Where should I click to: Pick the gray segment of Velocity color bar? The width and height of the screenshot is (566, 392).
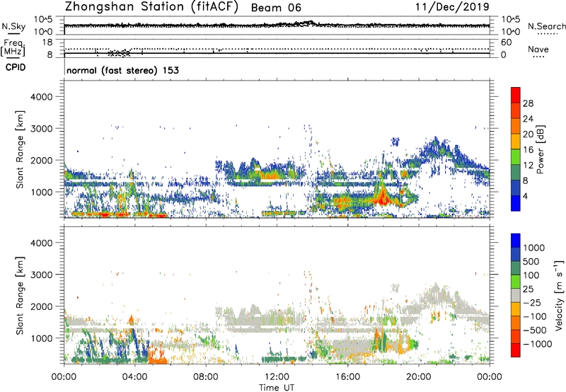[x=516, y=295]
